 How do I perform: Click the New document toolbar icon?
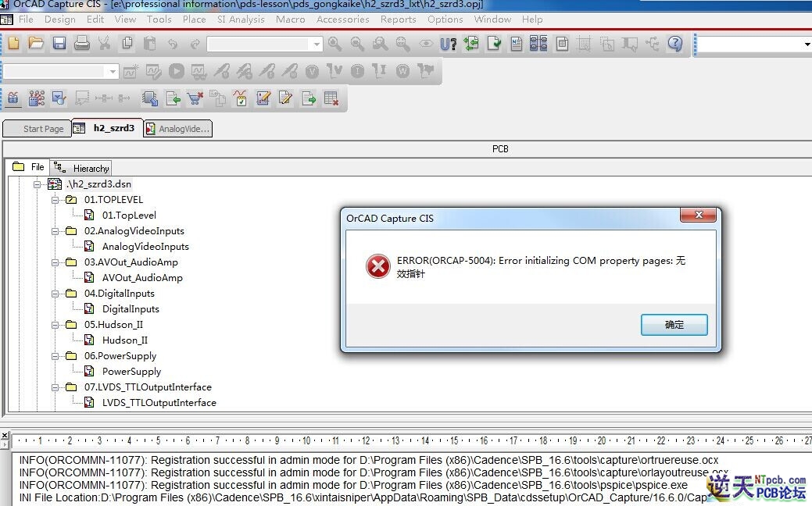pyautogui.click(x=14, y=44)
